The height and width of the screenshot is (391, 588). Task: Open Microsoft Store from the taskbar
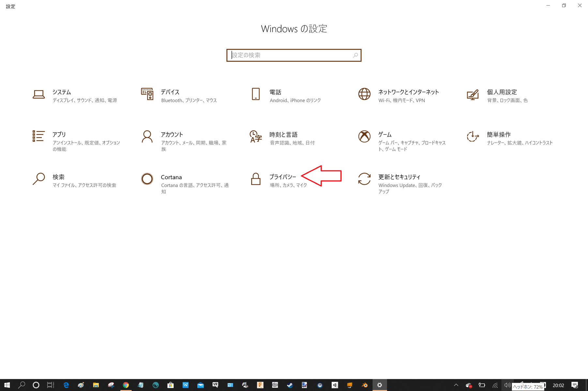tap(171, 385)
